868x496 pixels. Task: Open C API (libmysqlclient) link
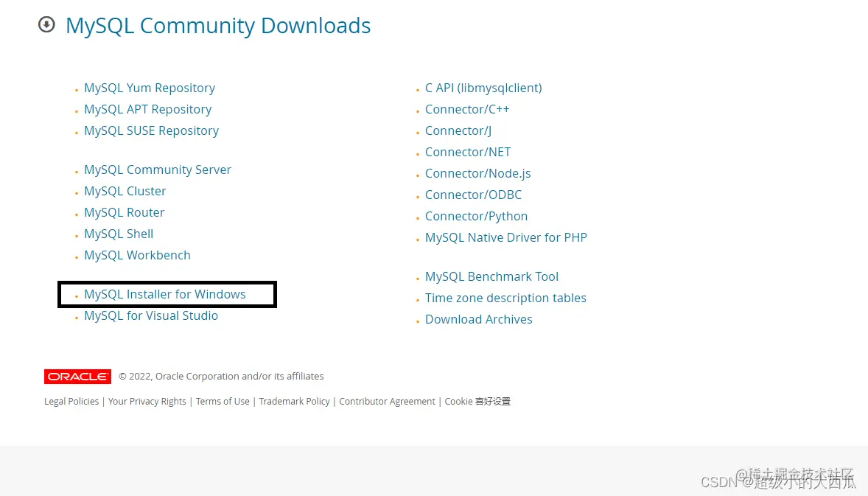[483, 88]
